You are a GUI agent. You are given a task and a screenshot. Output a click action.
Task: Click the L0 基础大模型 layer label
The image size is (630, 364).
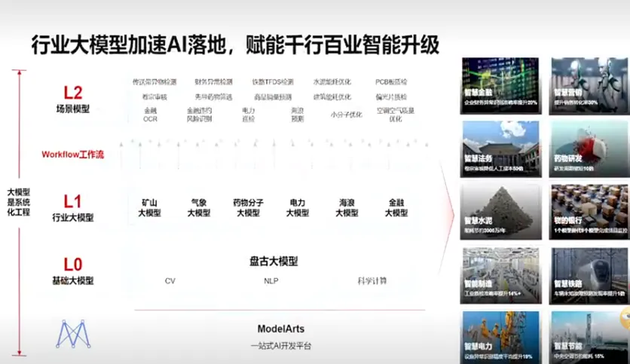[x=73, y=271]
